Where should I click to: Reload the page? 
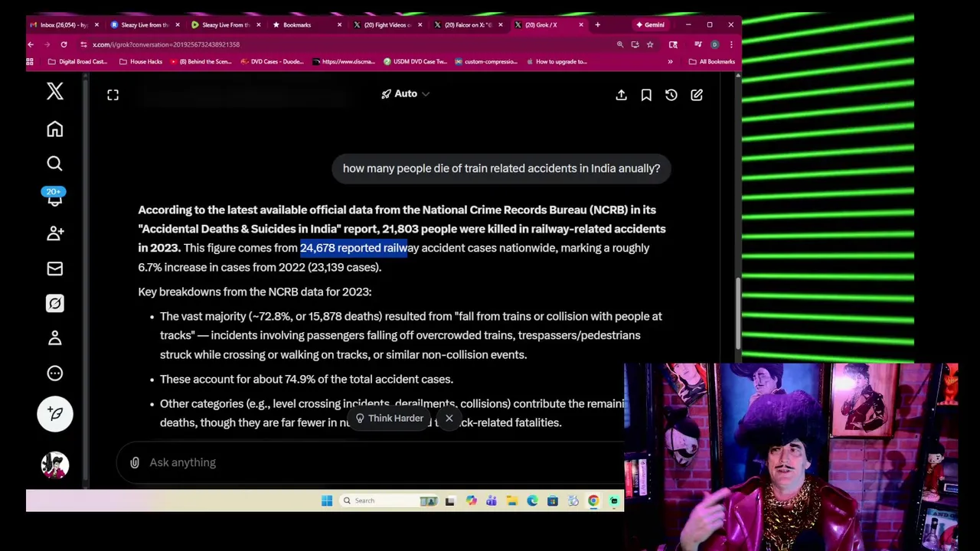(64, 44)
